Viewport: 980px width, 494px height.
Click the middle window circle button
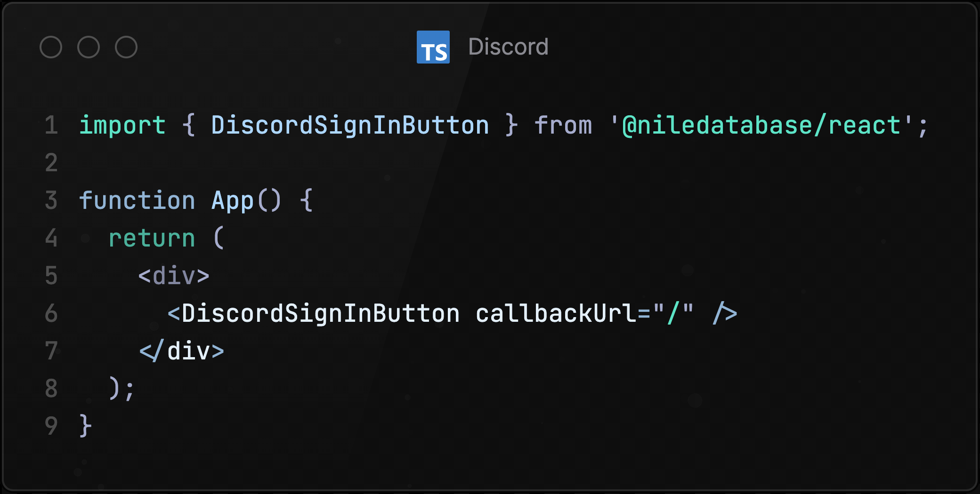[x=89, y=47]
